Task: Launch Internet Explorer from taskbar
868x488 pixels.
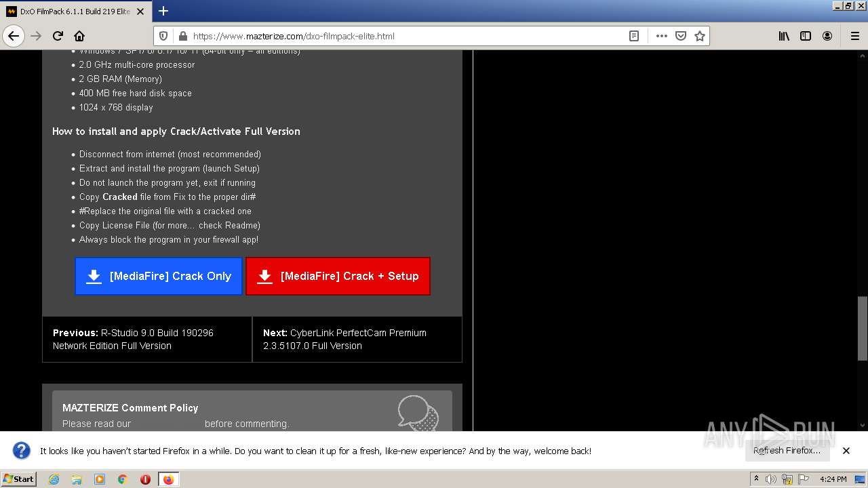Action: [x=54, y=479]
